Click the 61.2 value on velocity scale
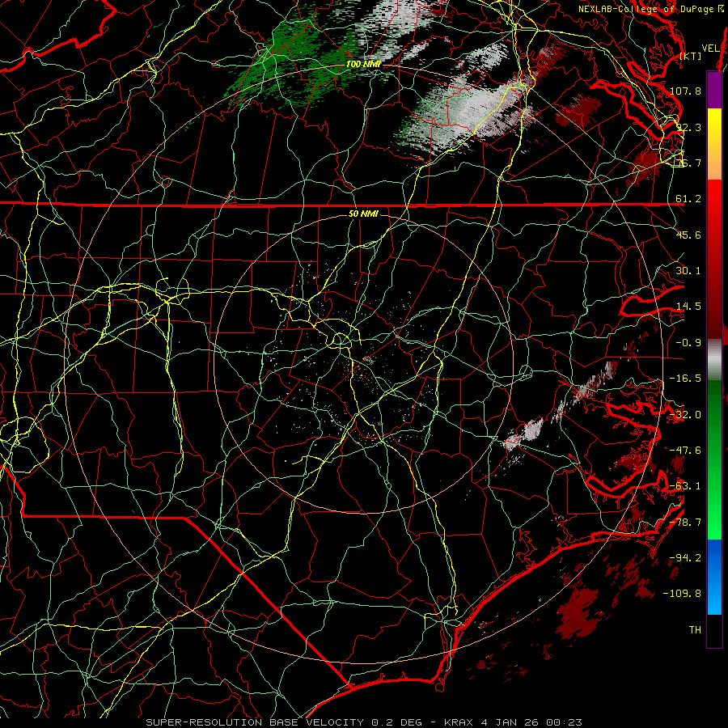The image size is (728, 728). pos(688,199)
